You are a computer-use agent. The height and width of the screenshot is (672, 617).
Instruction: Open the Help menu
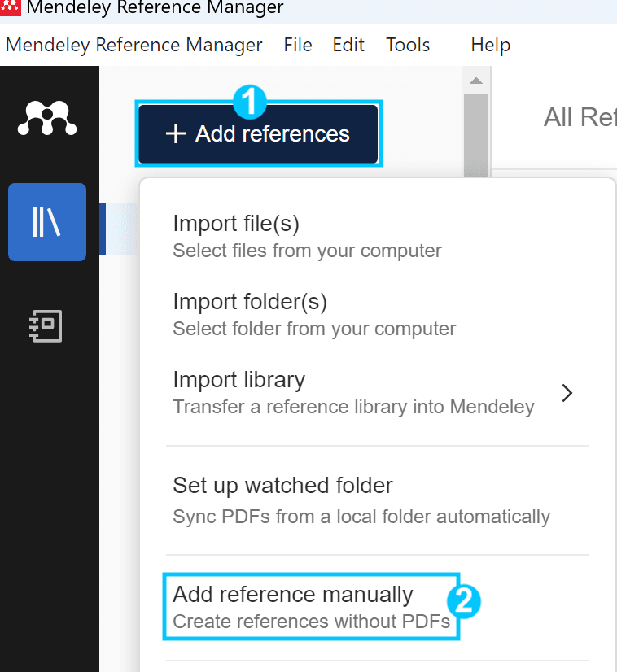point(491,45)
